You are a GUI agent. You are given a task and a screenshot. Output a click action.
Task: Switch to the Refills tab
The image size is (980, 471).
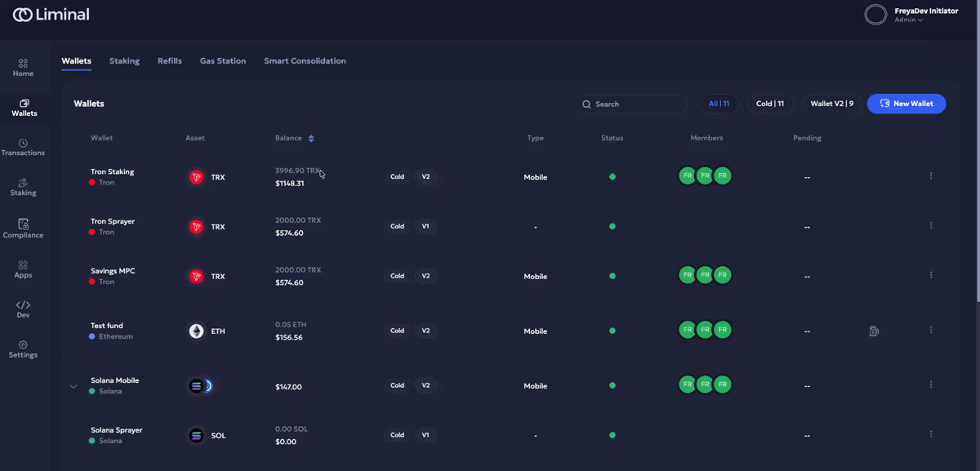point(170,61)
